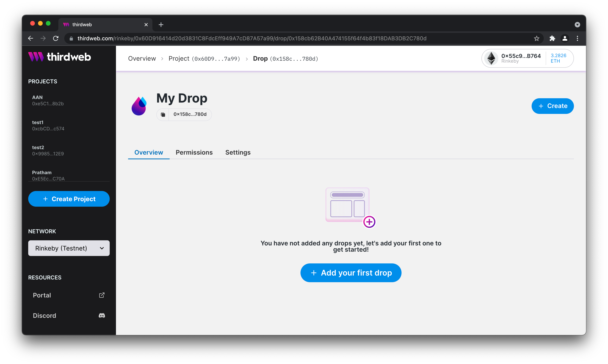The height and width of the screenshot is (364, 608).
Task: Go to Project (0x60D9...7a99) breadcrumb
Action: (x=204, y=59)
